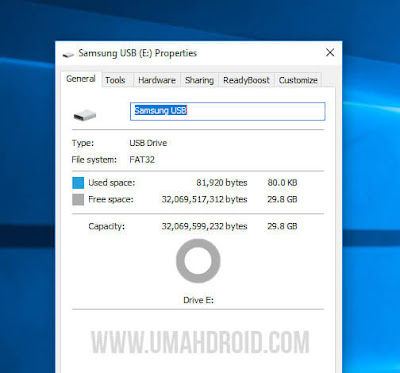Image resolution: width=400 pixels, height=373 pixels.
Task: Click the USB drive icon beside name field
Action: coord(85,115)
